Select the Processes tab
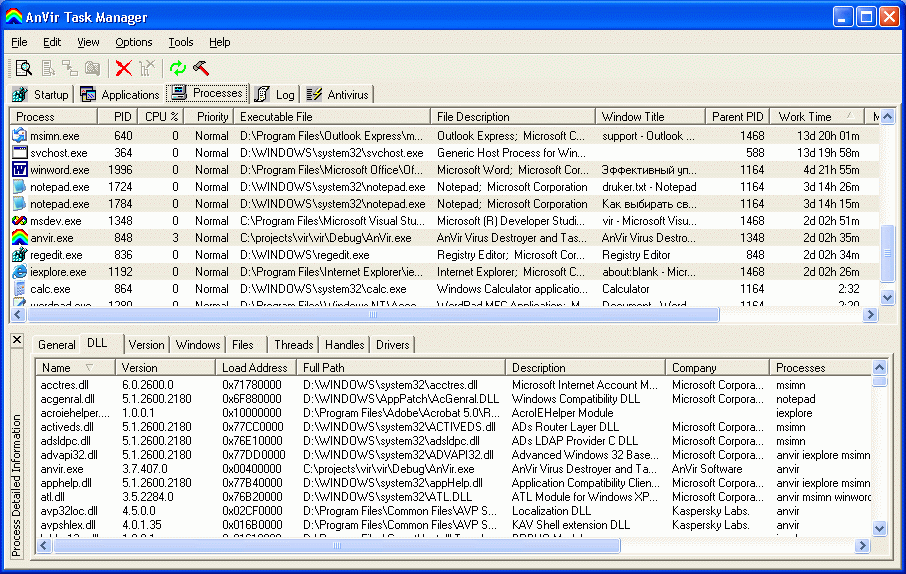Screen dimensions: 906x574 click(207, 93)
